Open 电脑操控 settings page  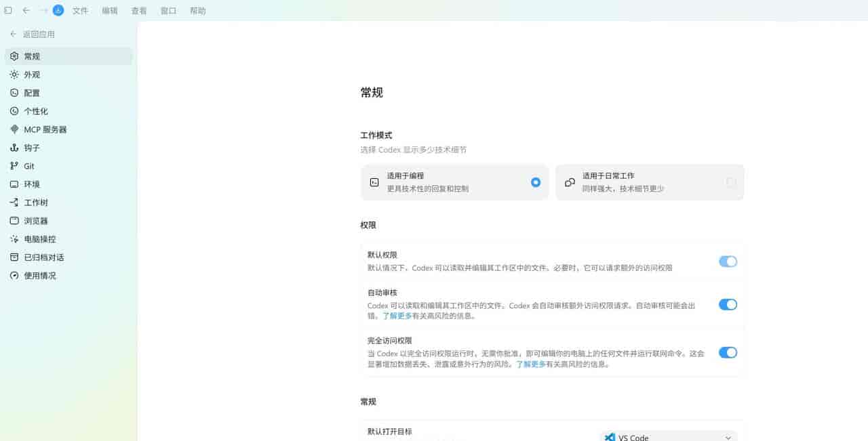[68, 239]
